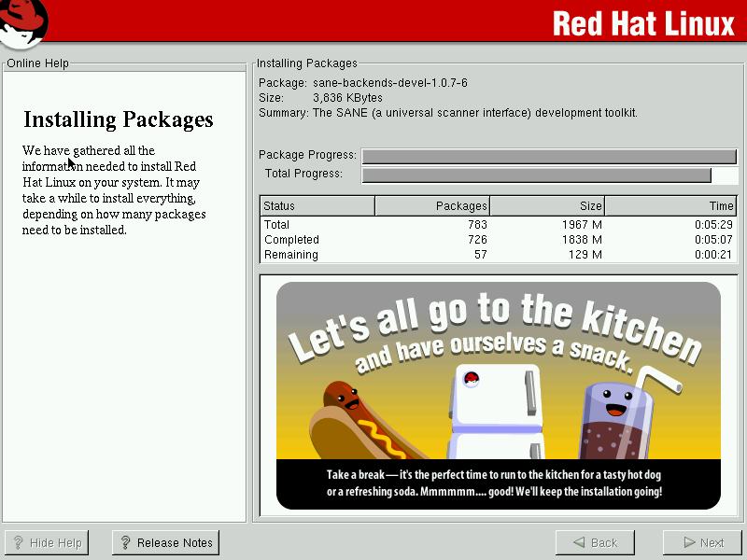Select the Status column header

(317, 205)
